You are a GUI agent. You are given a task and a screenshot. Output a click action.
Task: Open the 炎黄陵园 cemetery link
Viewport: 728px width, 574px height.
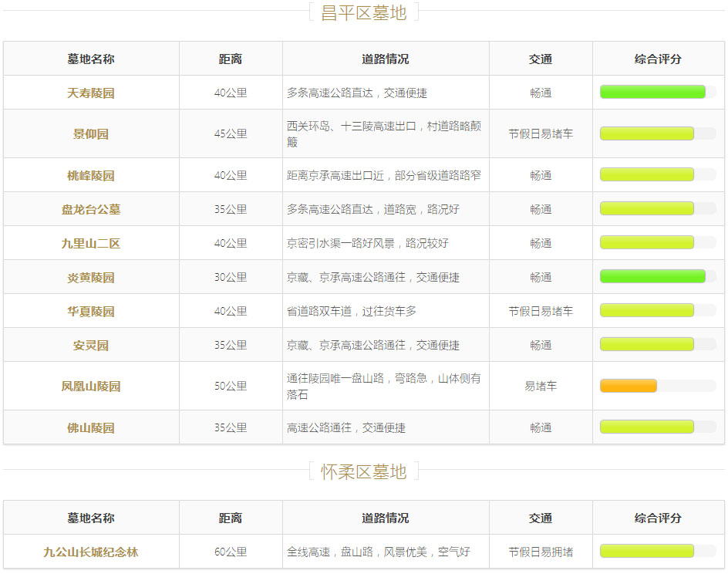click(x=90, y=277)
